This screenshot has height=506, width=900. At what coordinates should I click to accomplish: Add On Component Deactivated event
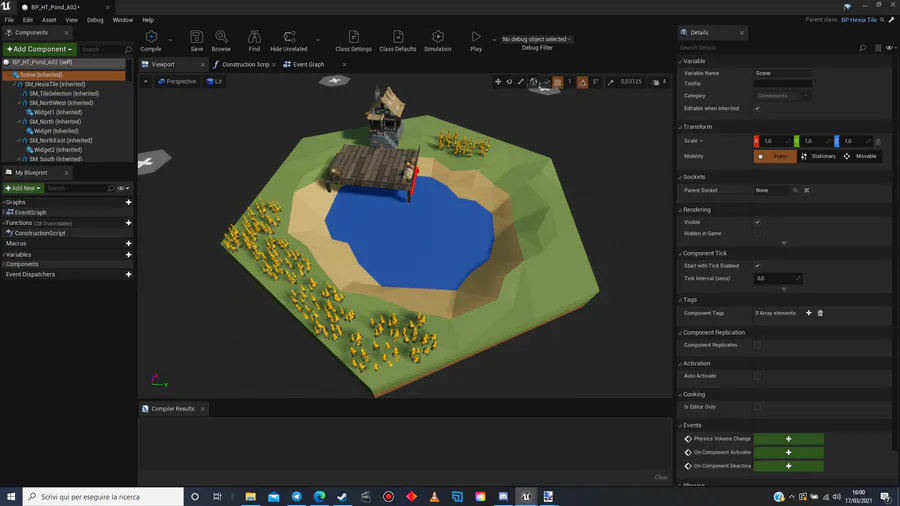click(x=789, y=466)
